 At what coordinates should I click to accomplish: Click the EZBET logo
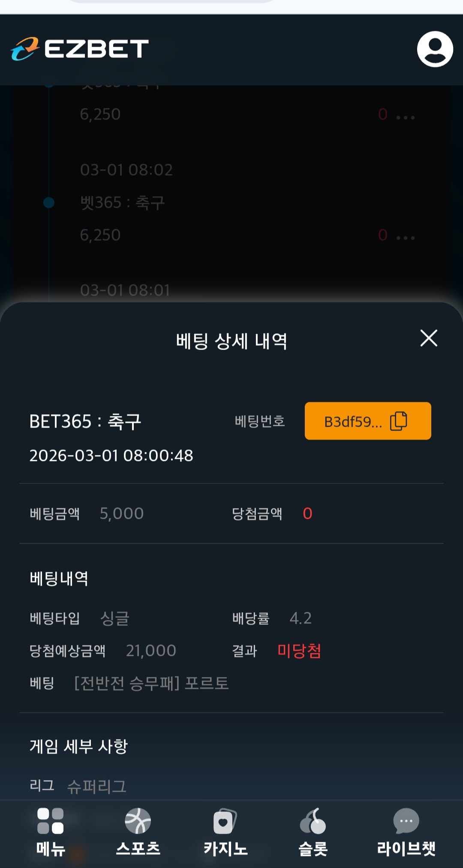80,49
